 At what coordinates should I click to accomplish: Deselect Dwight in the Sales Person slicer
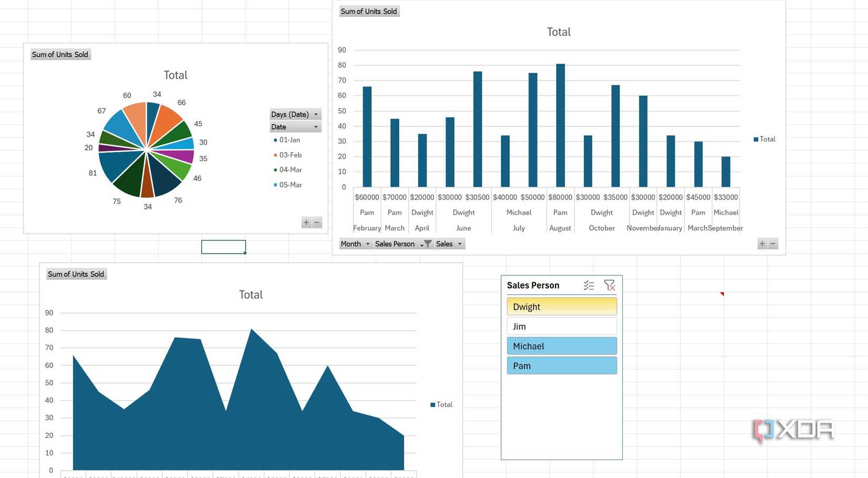pos(561,306)
